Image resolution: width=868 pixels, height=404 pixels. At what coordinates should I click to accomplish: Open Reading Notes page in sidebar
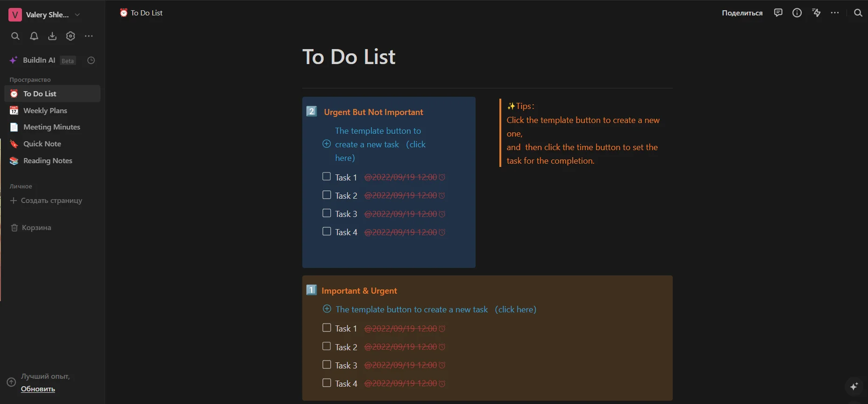[x=52, y=161]
